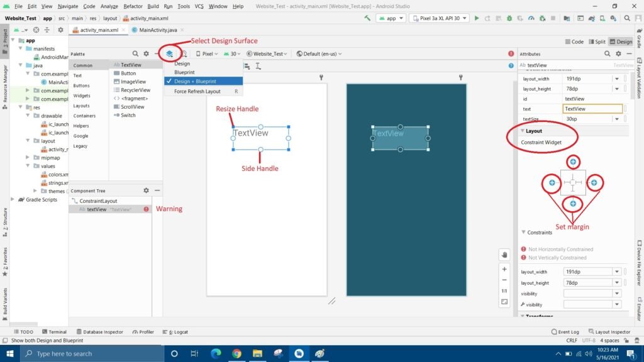Screen dimensions: 644x362
Task: Expand the Gradle Scripts node
Action: pos(13,199)
